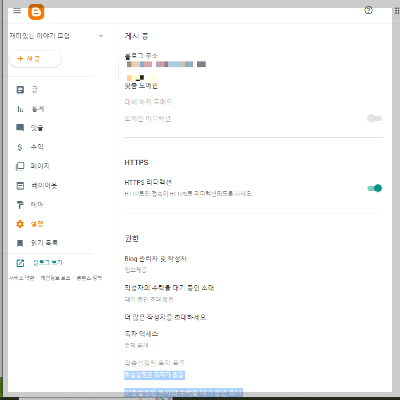Click the Posts (글) sidebar icon

tap(20, 90)
